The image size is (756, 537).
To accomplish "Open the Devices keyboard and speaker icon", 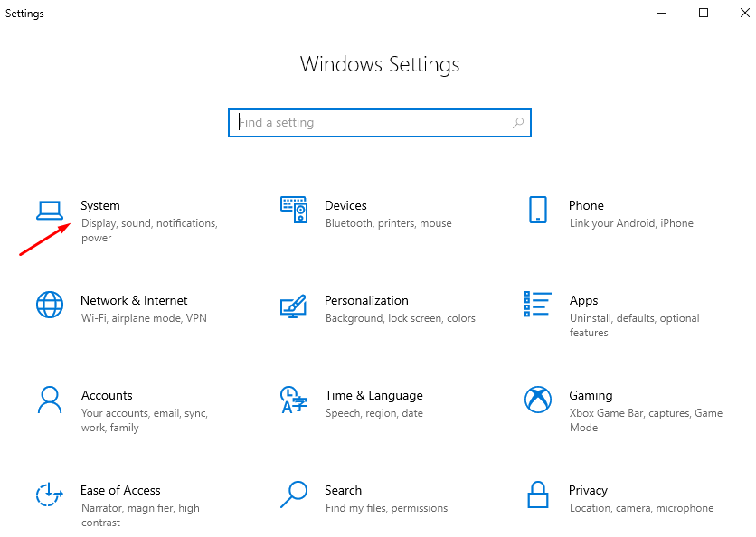I will [x=294, y=210].
